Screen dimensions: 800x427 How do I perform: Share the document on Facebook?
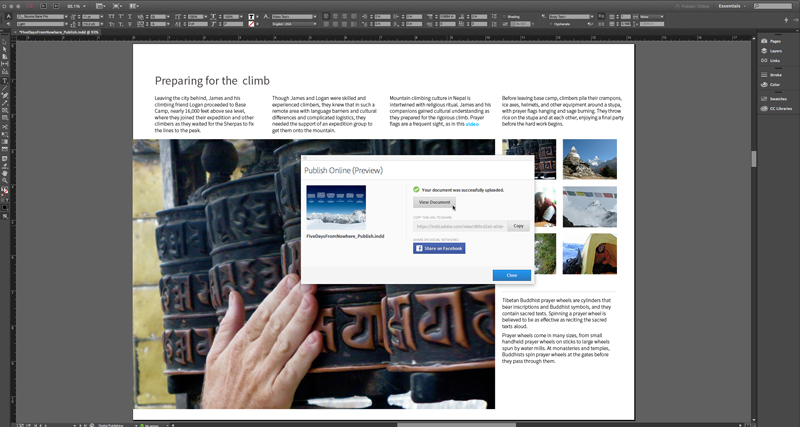440,248
